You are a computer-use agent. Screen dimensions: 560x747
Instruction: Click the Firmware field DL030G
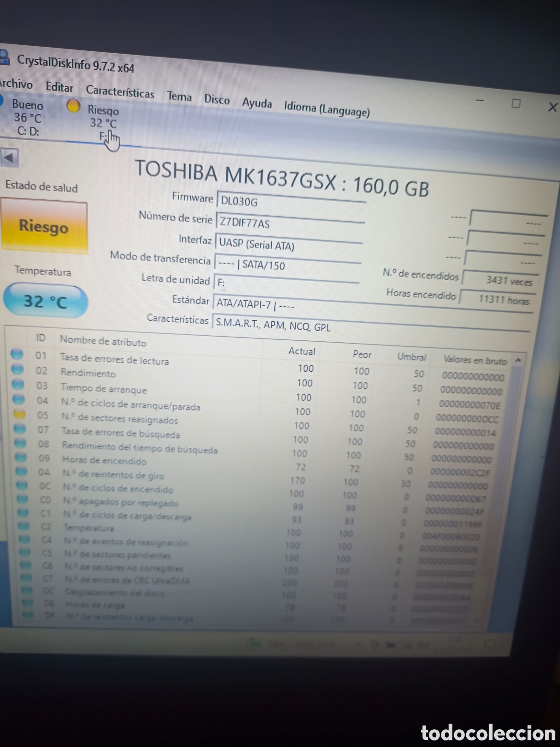291,202
